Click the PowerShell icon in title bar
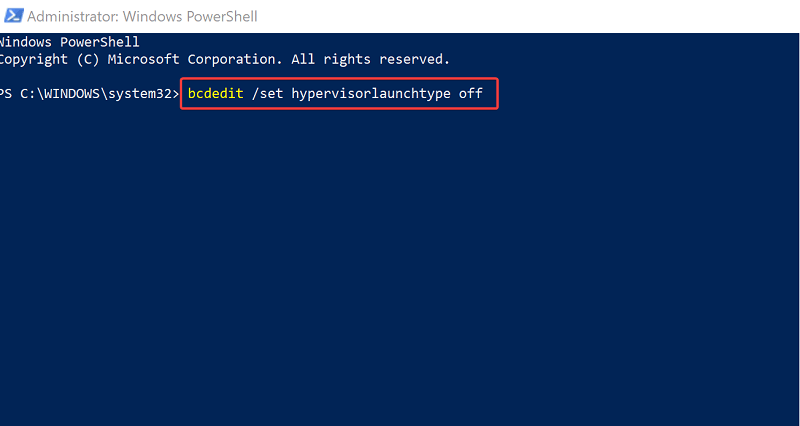The height and width of the screenshot is (426, 800). [x=13, y=16]
